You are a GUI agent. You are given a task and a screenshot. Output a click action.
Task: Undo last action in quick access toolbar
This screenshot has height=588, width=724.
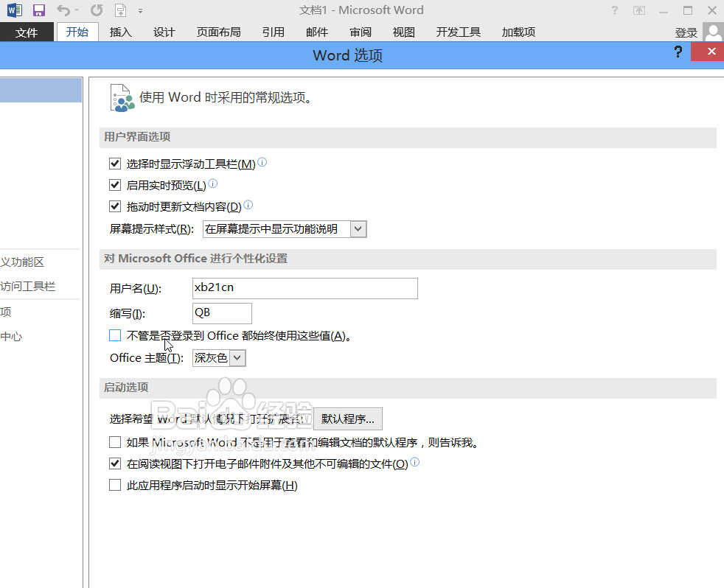click(63, 10)
